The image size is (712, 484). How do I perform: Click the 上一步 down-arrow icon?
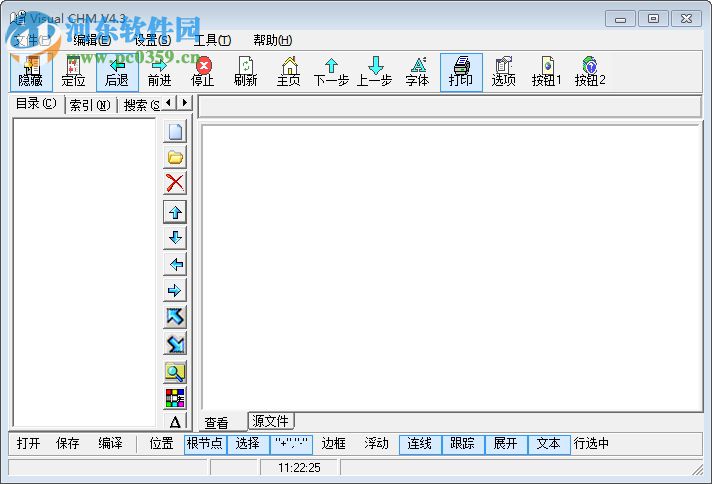375,72
